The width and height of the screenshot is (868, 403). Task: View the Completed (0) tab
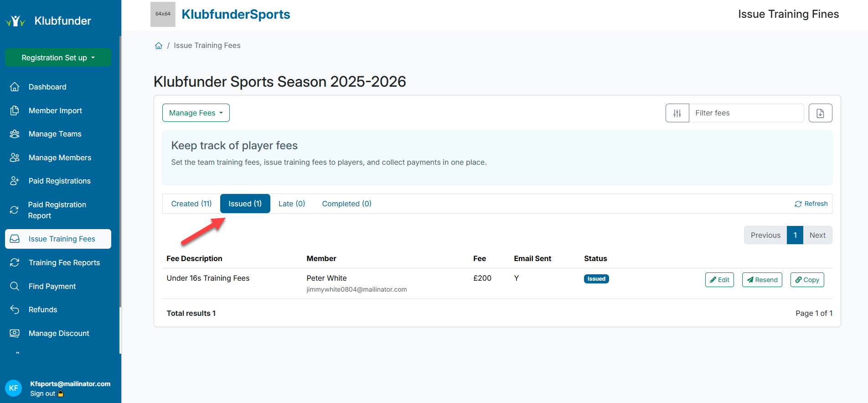346,204
